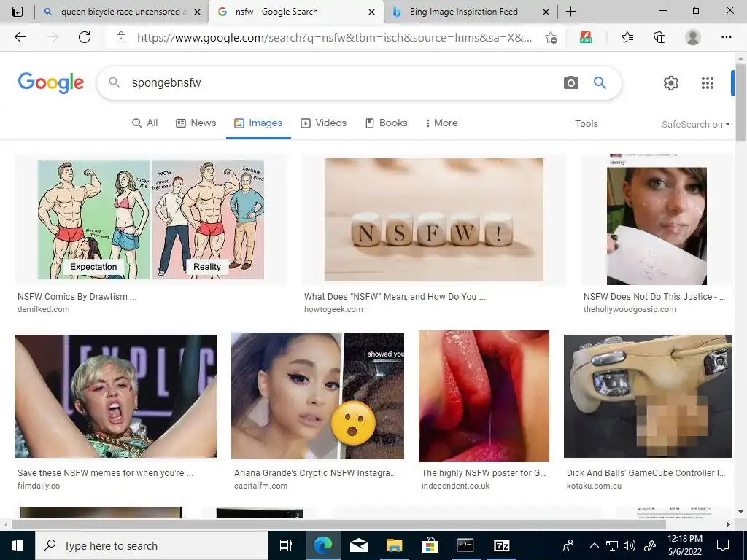Open the Google apps grid

coord(708,83)
